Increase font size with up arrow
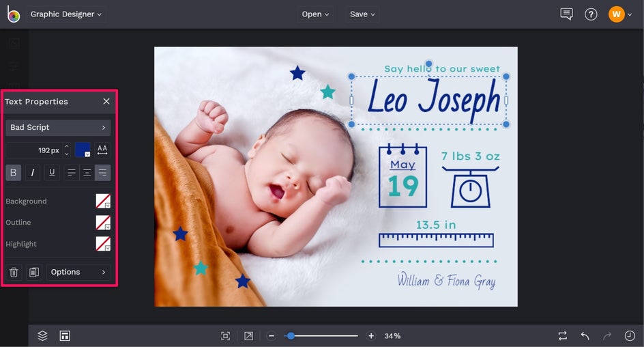 [67, 146]
